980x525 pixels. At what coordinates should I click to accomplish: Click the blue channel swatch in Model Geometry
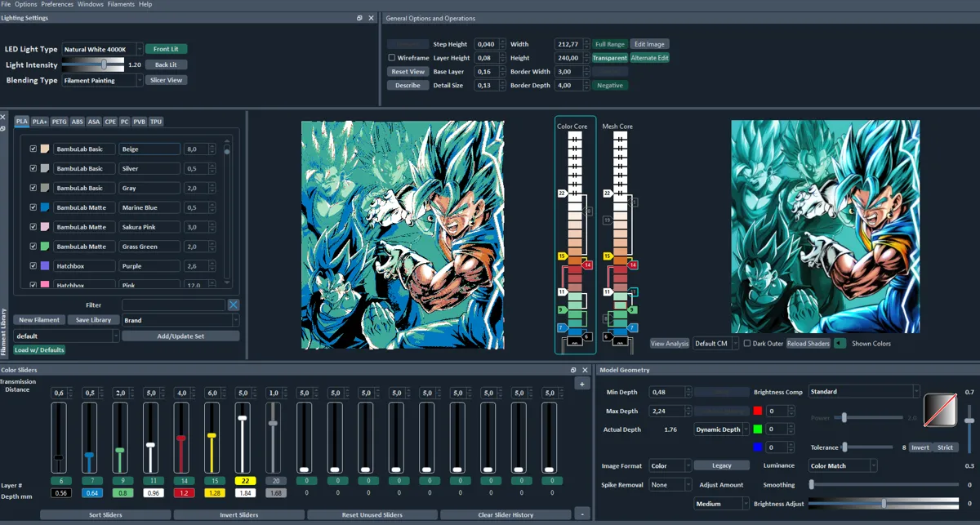click(x=758, y=447)
